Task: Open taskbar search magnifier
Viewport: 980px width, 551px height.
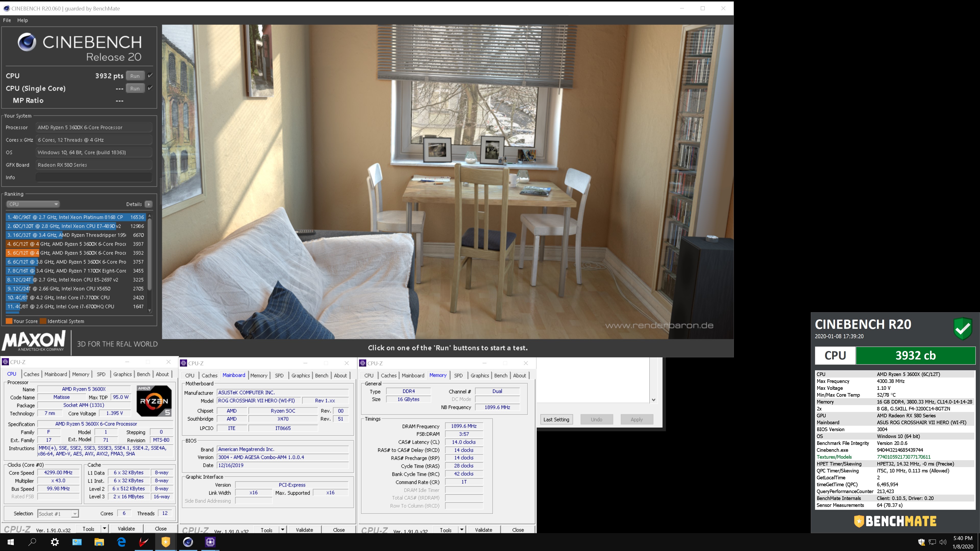Action: point(32,542)
